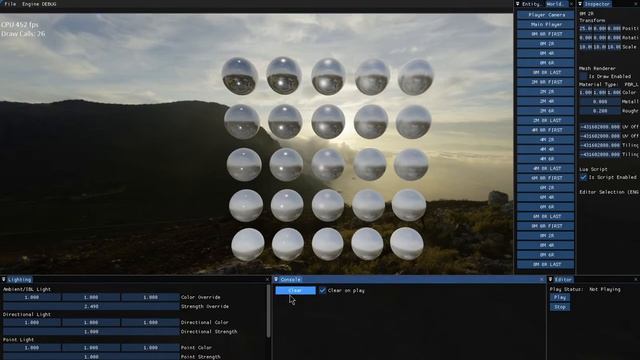
Task: Select the Player Camera entity
Action: (x=546, y=15)
